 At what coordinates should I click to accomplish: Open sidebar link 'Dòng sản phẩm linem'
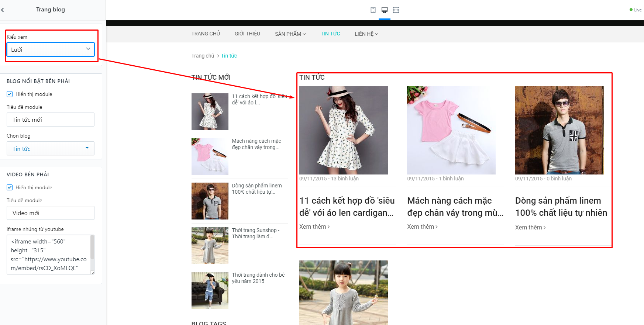point(257,189)
